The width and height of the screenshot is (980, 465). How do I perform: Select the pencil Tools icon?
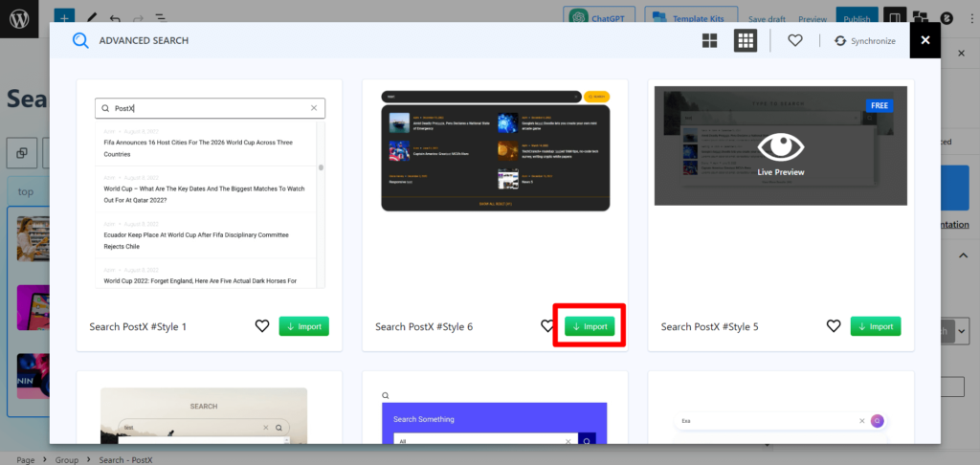(x=91, y=17)
